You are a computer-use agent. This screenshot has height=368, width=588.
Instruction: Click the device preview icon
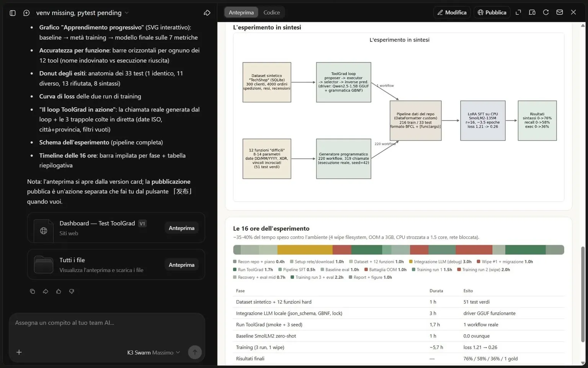532,12
